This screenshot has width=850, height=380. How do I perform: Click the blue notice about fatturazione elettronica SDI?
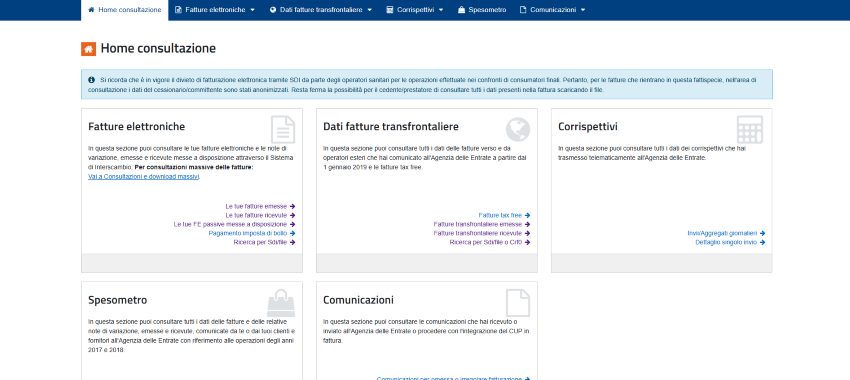(x=427, y=85)
